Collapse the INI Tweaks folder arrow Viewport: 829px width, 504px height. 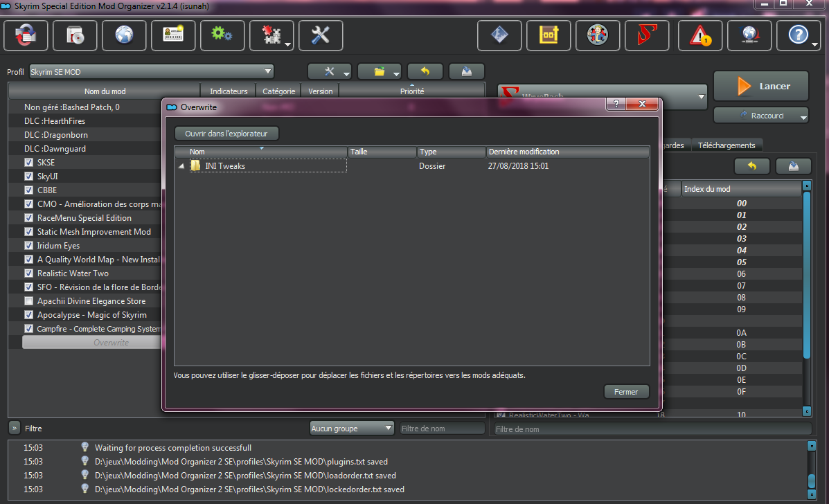point(181,166)
